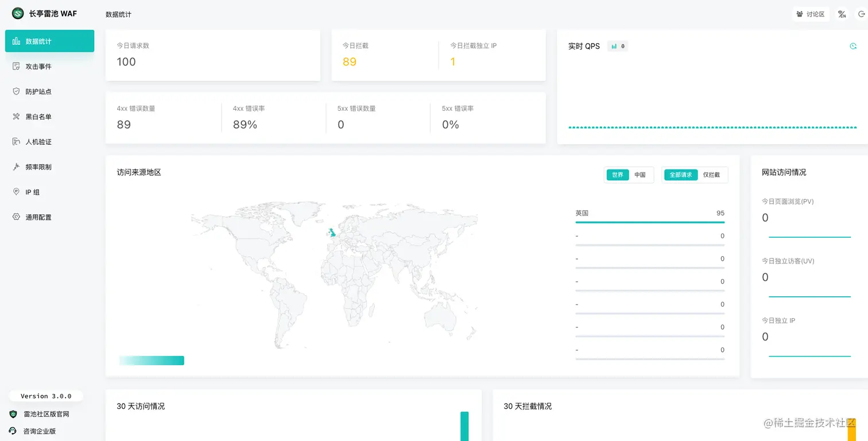Viewport: 868px width, 441px height.
Task: Click the bar chart icon beside 实时 QPS
Action: 614,46
